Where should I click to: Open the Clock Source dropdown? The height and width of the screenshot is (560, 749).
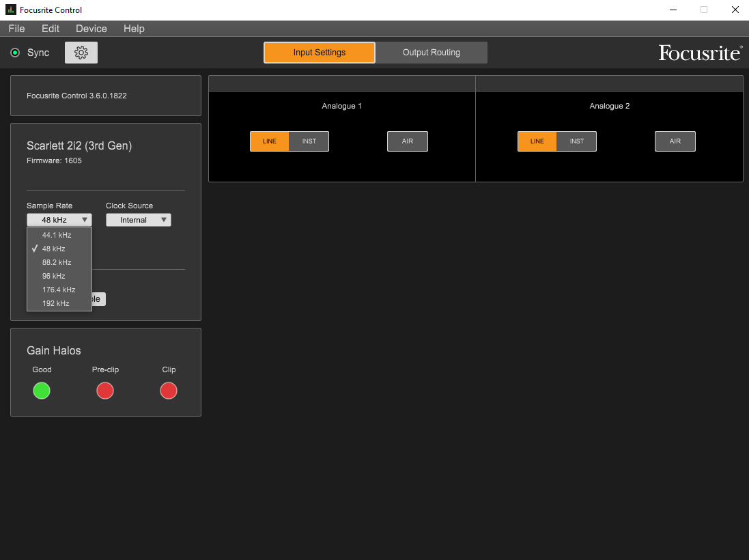[139, 220]
